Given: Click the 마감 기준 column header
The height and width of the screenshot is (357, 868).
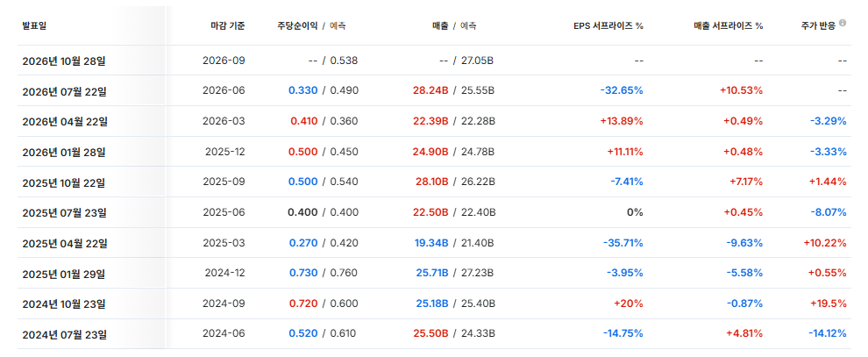Looking at the screenshot, I should point(227,25).
